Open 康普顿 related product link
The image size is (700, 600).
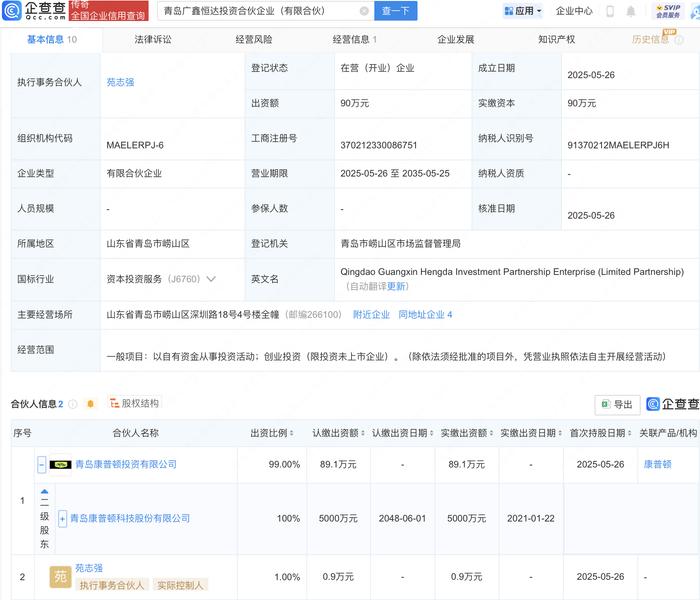point(657,464)
